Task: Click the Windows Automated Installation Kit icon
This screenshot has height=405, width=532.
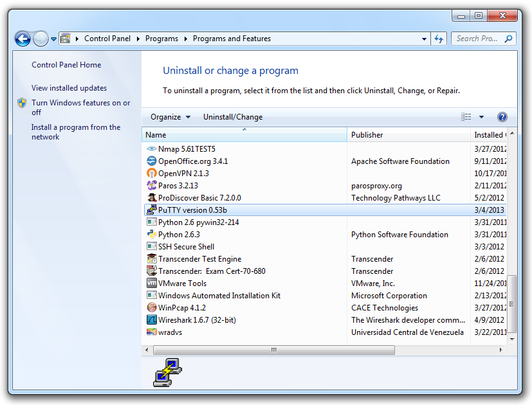Action: tap(151, 295)
